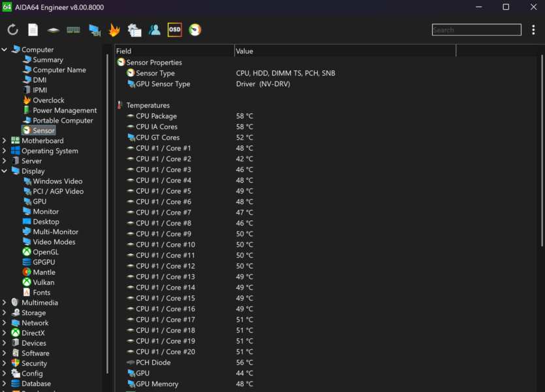545x392 pixels.
Task: Expand the Motherboard tree node
Action: [x=4, y=141]
